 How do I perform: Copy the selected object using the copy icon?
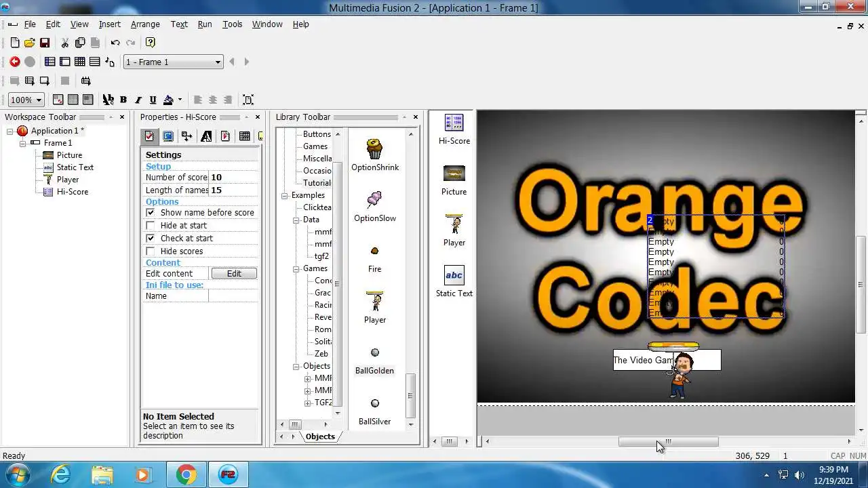(x=80, y=43)
